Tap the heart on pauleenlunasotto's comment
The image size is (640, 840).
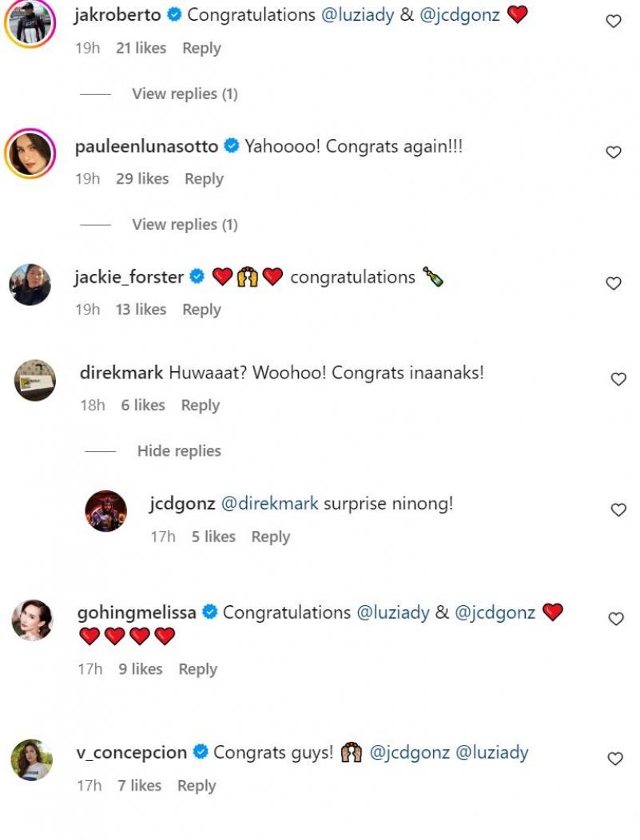[614, 153]
